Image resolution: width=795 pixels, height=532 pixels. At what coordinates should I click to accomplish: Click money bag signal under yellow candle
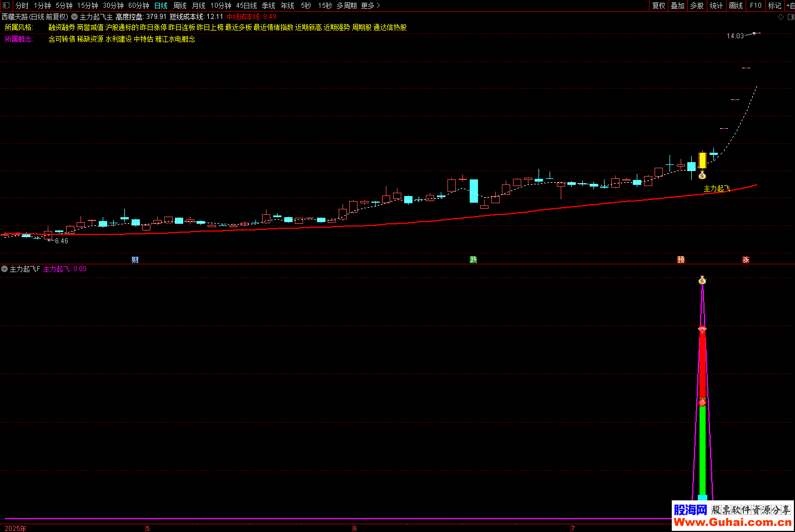click(702, 175)
